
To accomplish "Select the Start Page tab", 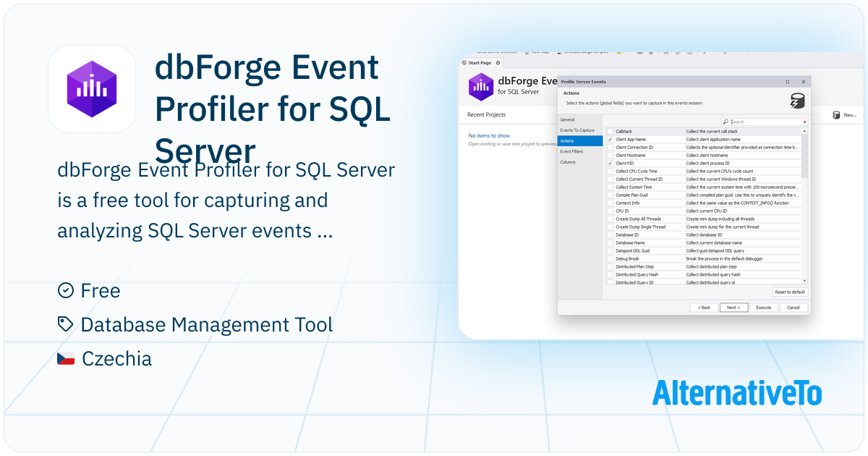I will coord(480,63).
